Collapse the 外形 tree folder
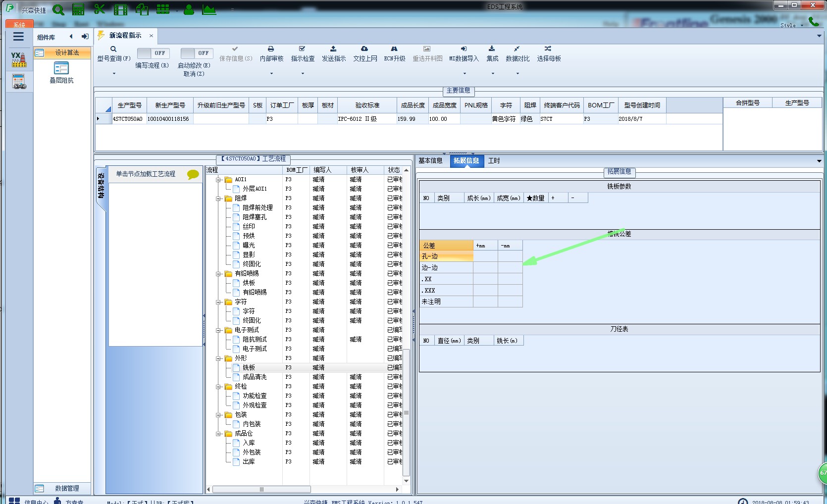Viewport: 827px width, 504px height. pyautogui.click(x=218, y=358)
